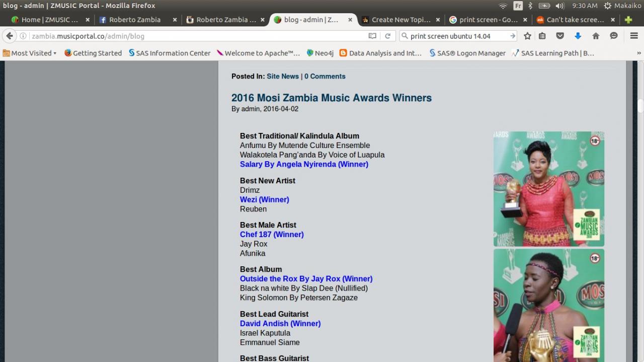644x362 pixels.
Task: Open the system gear session menu
Action: coord(607,6)
